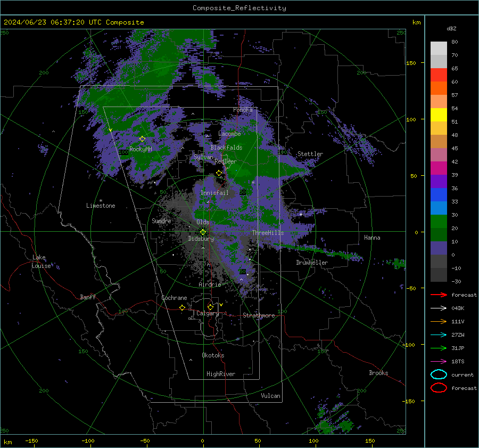479x448 pixels.
Task: Click the yellow diamond marker above Calgary
Action: 210,307
